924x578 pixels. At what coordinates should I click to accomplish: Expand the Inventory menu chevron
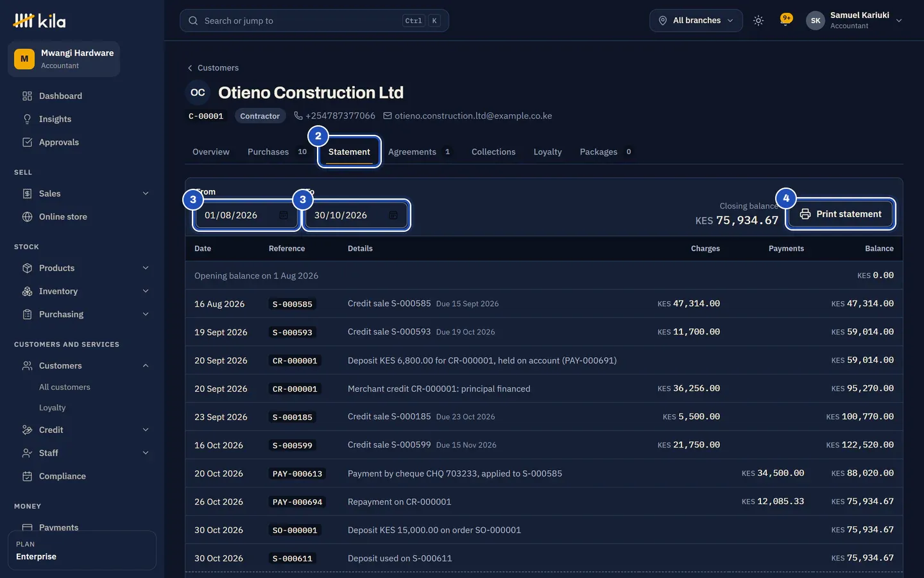pyautogui.click(x=146, y=291)
